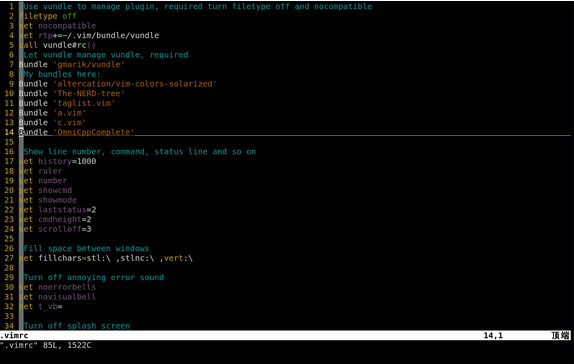Click line number 33 in the gutter
574x364 pixels.
[x=9, y=316]
